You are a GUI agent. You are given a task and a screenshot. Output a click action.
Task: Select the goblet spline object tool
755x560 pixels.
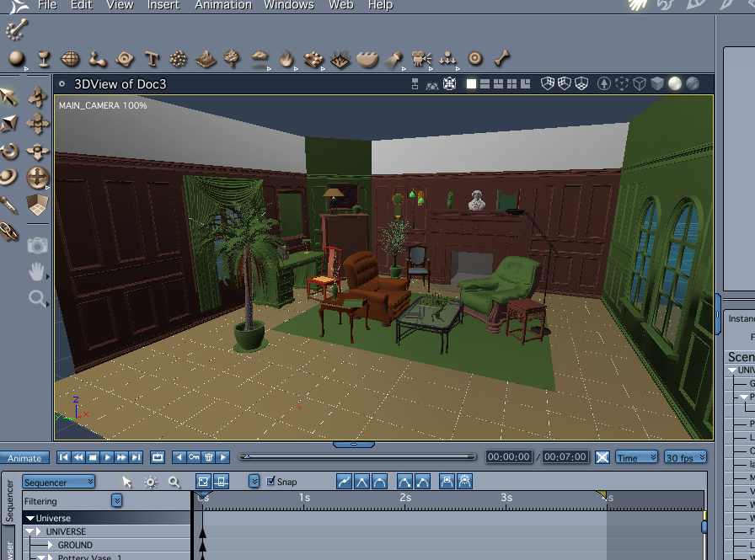(x=45, y=59)
